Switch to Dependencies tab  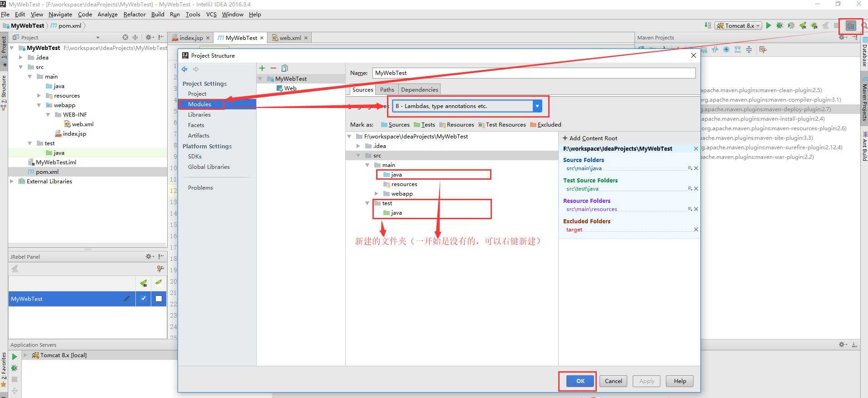click(x=419, y=90)
